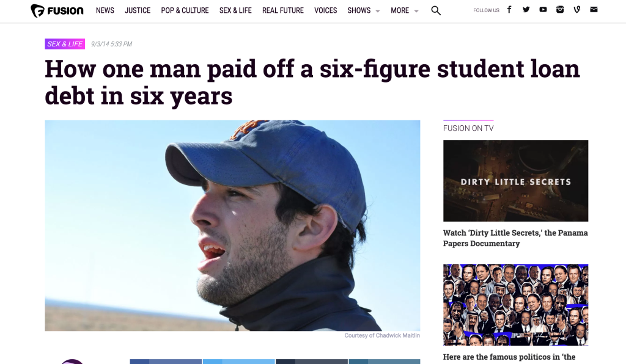This screenshot has height=364, width=626.
Task: Open Fusion's Facebook page icon
Action: [509, 10]
